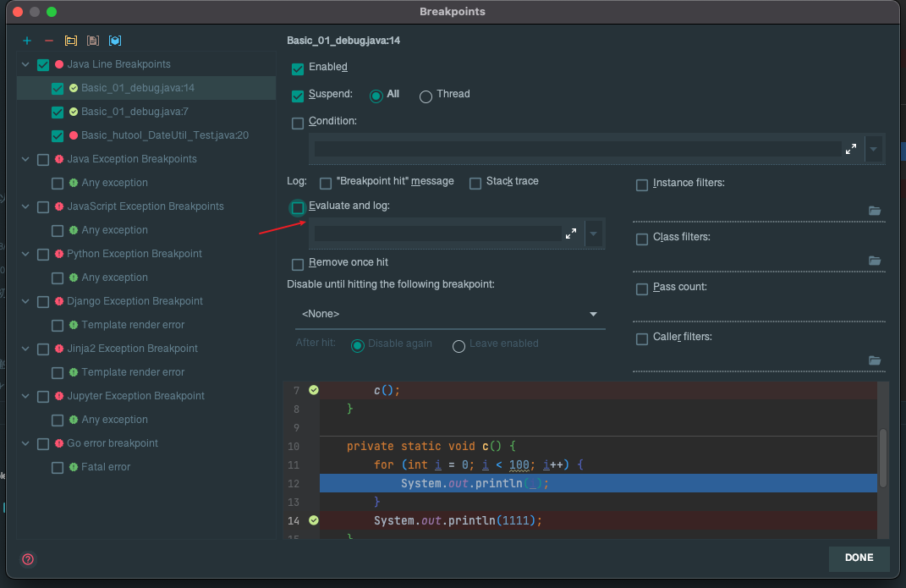Select the Basic_hutool_DateUtil_Test.java:20 breakpoint

tap(164, 135)
